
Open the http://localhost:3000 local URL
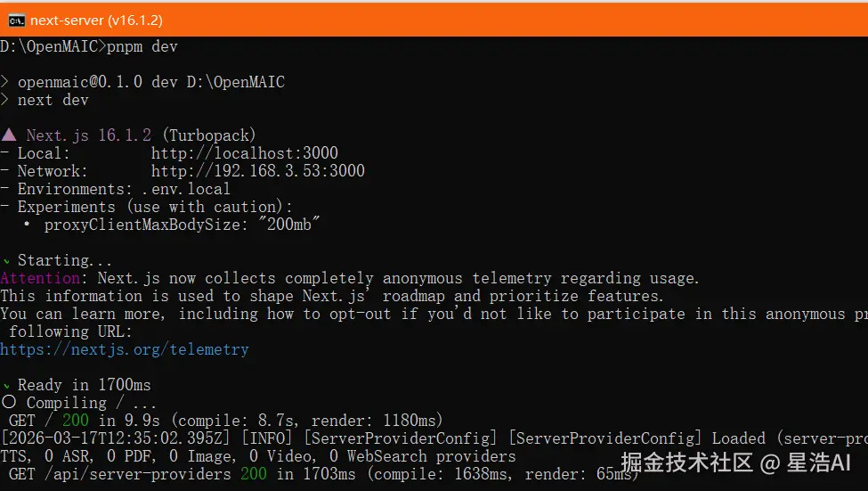coord(245,153)
